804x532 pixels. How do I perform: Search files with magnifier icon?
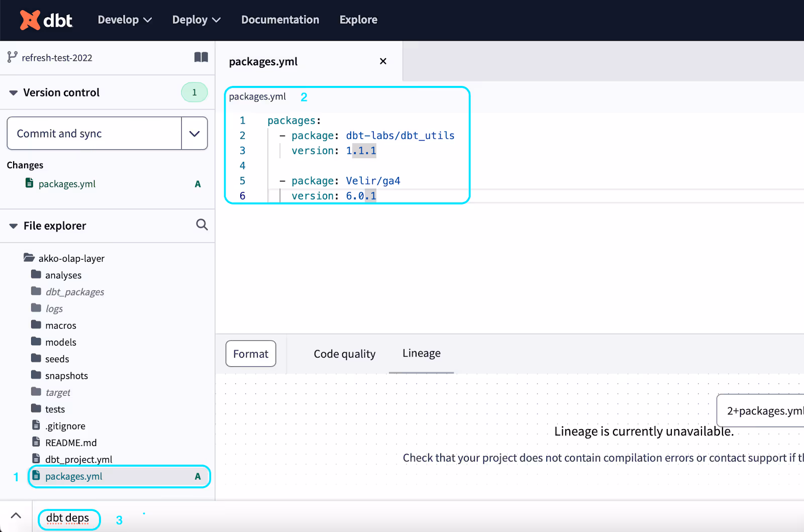point(202,225)
